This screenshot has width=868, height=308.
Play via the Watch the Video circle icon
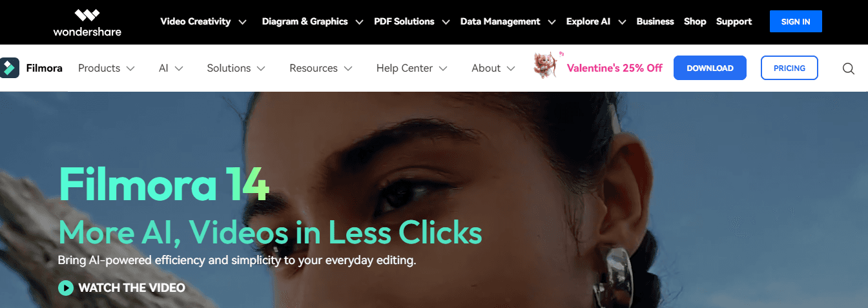[x=66, y=287]
